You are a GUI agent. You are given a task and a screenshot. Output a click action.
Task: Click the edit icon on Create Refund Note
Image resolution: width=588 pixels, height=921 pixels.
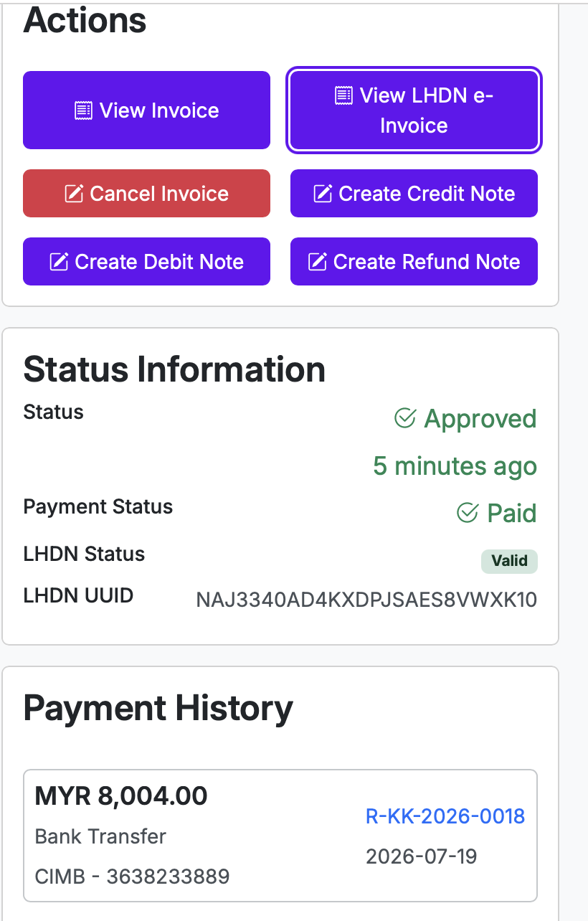(x=317, y=262)
